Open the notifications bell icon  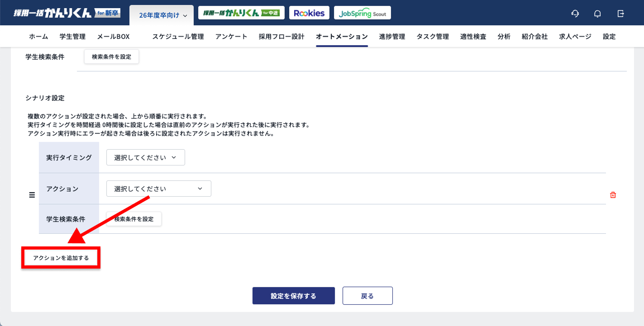click(x=597, y=13)
